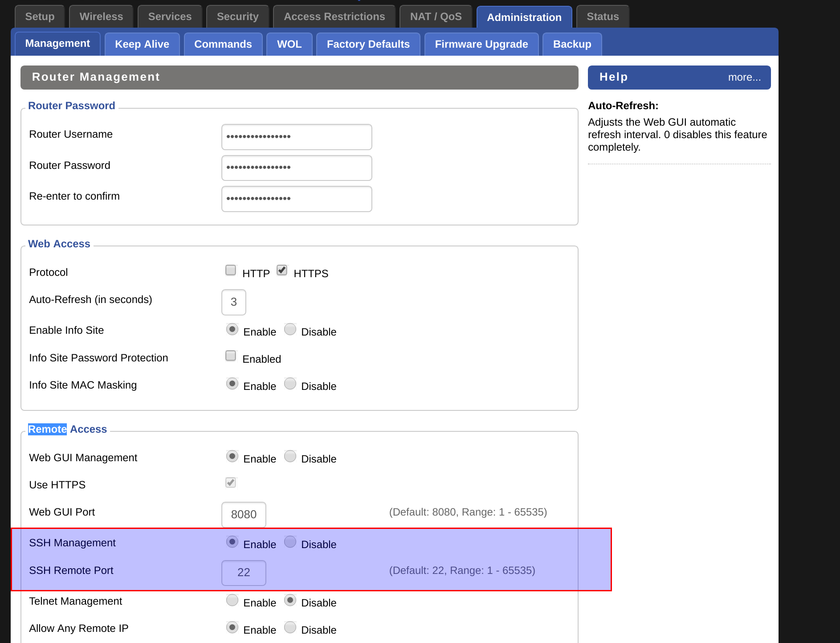Uncheck the HTTPS protocol checkbox
This screenshot has width=840, height=643.
click(282, 270)
